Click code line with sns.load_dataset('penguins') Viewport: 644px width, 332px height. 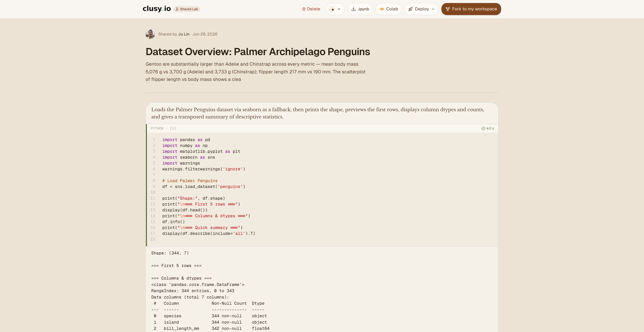pos(204,186)
